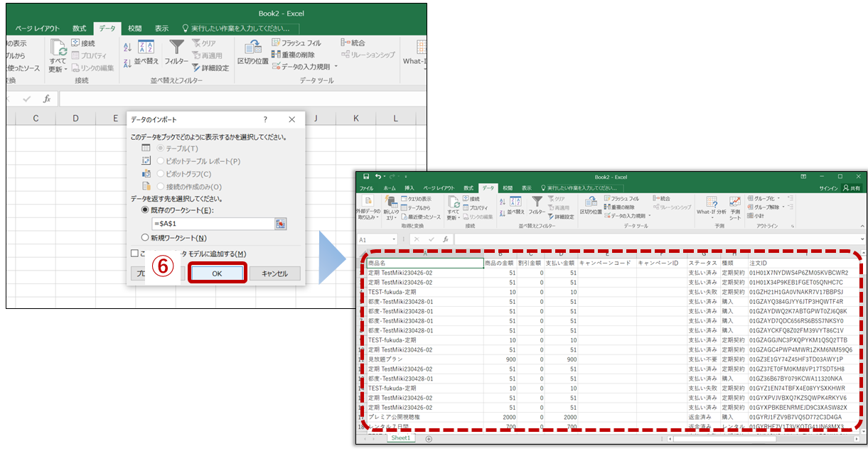Open 校閲 tab in left Excel window

[x=135, y=28]
